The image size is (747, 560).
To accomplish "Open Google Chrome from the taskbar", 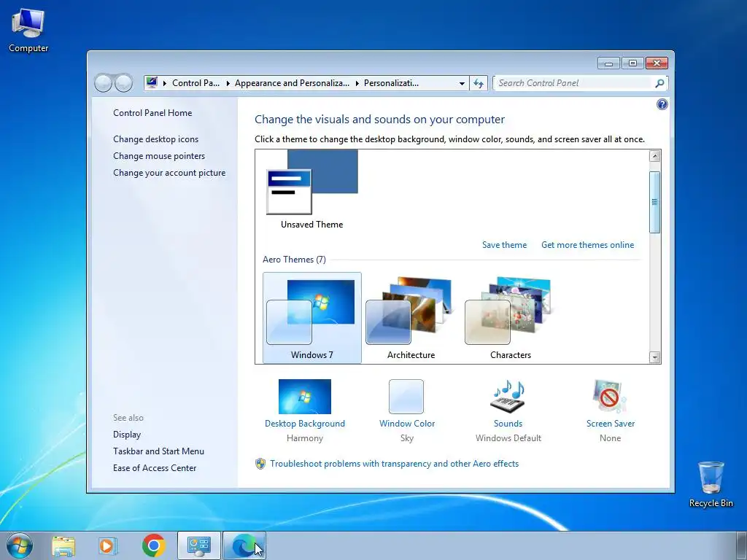I will point(153,545).
